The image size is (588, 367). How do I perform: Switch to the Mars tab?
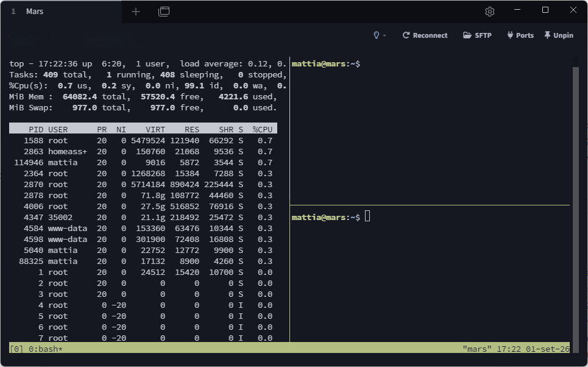click(x=35, y=12)
